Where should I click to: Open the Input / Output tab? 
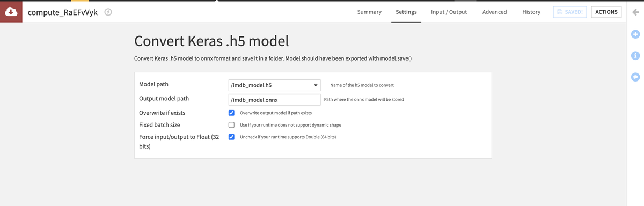[449, 12]
